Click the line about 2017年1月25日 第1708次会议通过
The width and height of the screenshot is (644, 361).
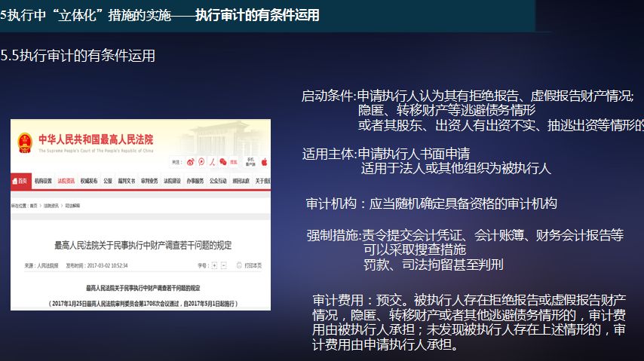(143, 304)
